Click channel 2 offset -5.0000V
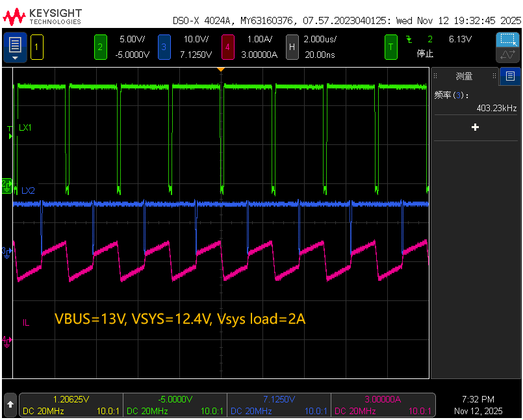 pyautogui.click(x=132, y=55)
